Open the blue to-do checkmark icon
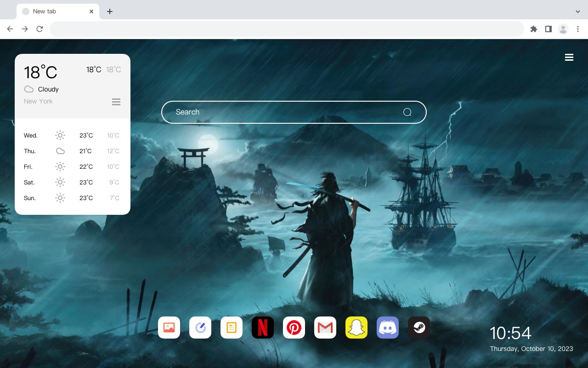Viewport: 588px width, 368px height. [x=200, y=328]
